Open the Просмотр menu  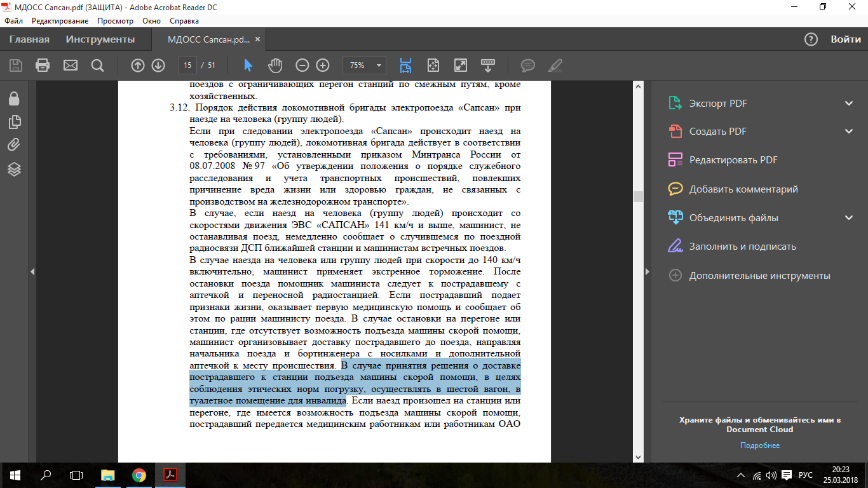(116, 21)
